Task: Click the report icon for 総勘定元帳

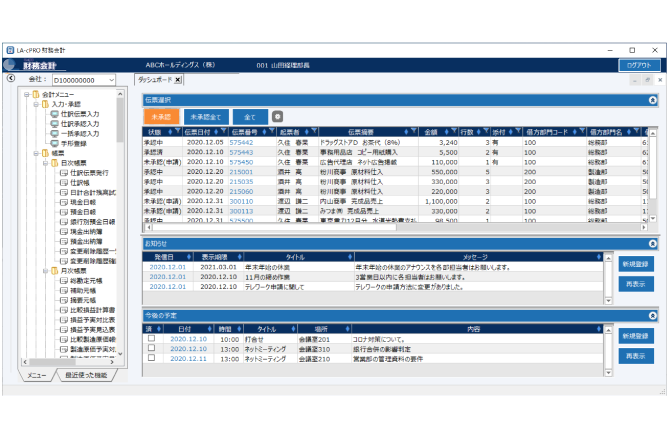Action: (64, 281)
